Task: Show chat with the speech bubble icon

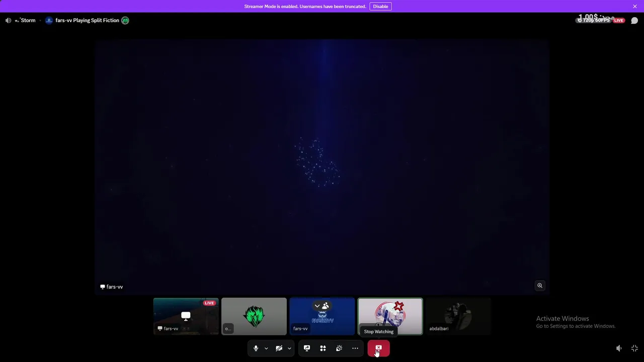Action: coord(634,21)
